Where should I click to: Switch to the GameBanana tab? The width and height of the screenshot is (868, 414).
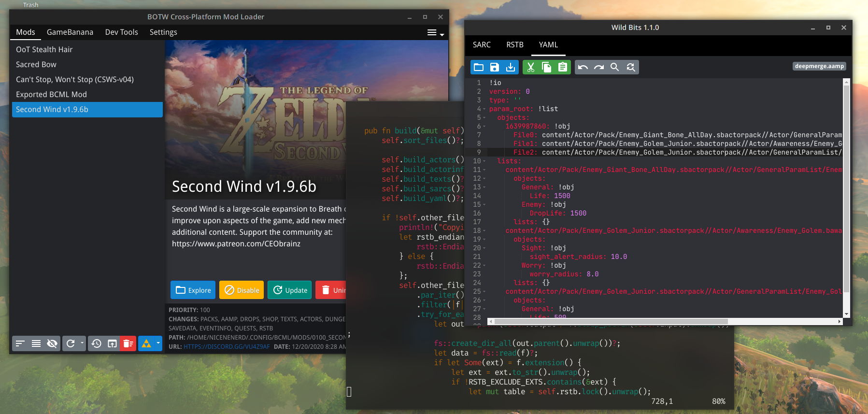pos(70,32)
